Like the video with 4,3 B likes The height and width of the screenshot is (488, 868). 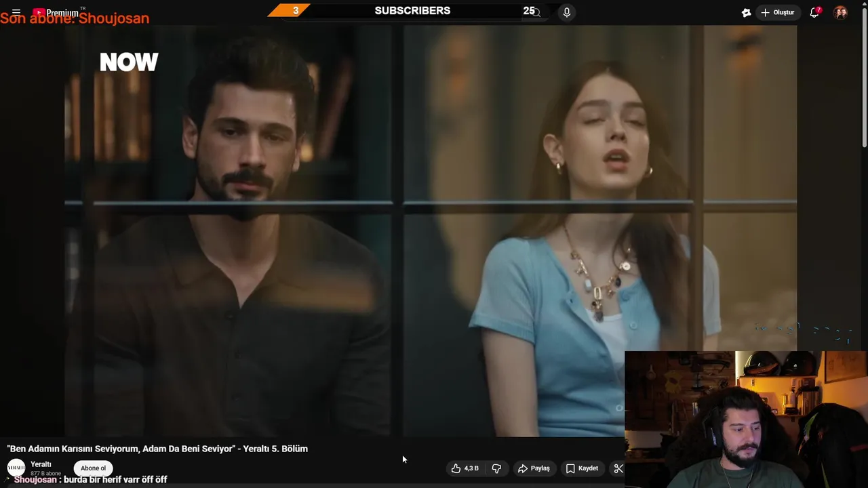pos(465,468)
